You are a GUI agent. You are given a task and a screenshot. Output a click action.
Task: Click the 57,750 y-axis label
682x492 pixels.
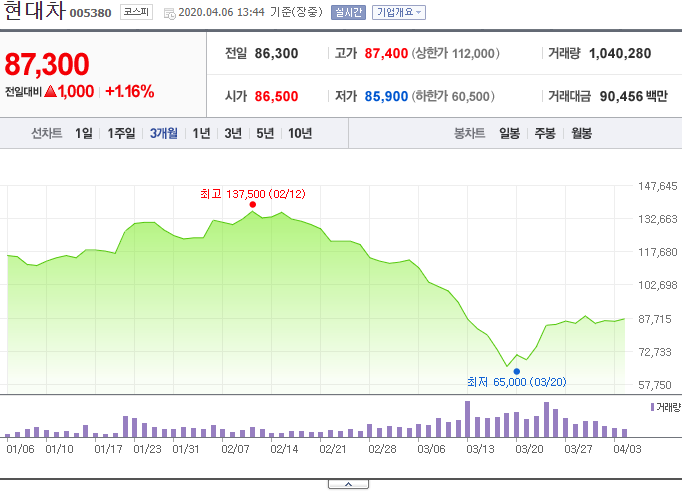[655, 385]
